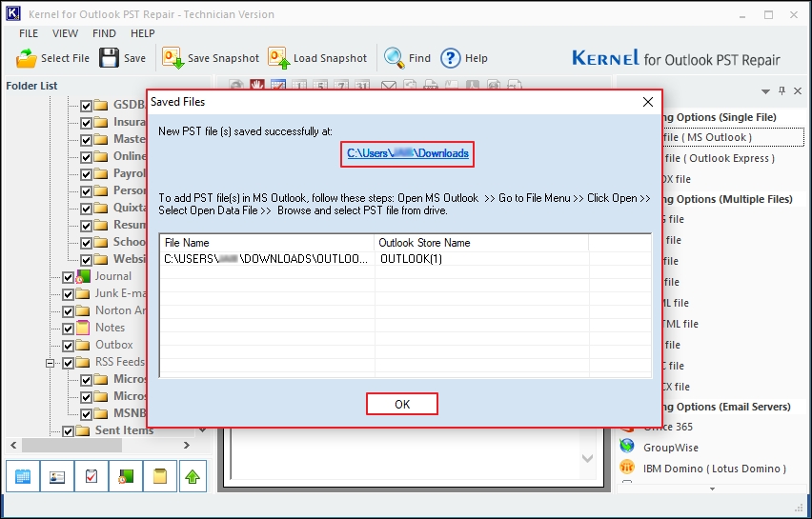This screenshot has width=812, height=519.
Task: Click the folder tree scroll-down arrow
Action: pos(202,430)
